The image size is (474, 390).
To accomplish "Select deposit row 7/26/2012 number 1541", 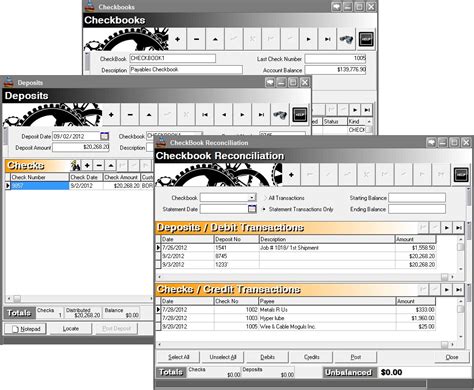I will click(x=296, y=248).
